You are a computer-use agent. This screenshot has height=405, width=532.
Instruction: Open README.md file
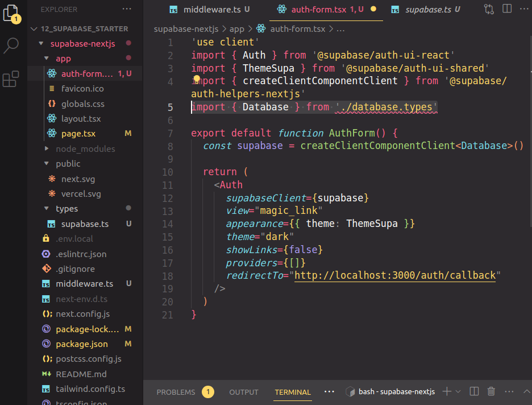(85, 374)
